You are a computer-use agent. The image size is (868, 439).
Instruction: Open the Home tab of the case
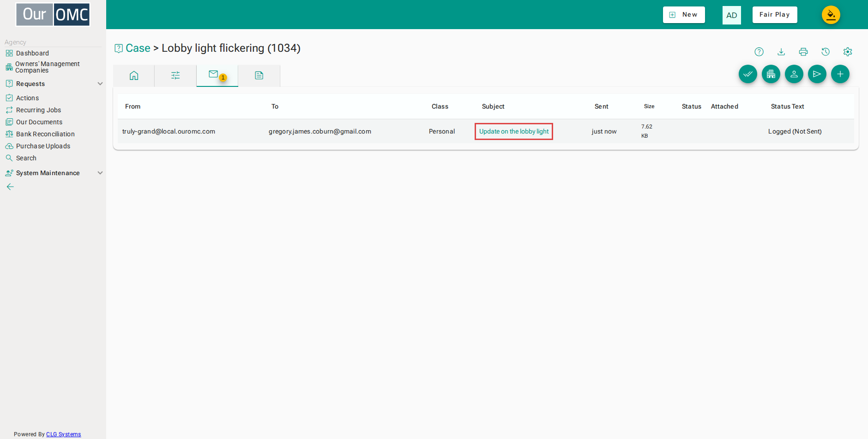pos(134,75)
